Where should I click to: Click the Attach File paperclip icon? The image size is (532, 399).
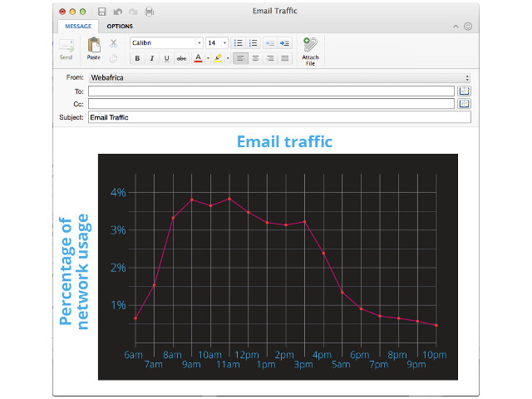[x=309, y=46]
